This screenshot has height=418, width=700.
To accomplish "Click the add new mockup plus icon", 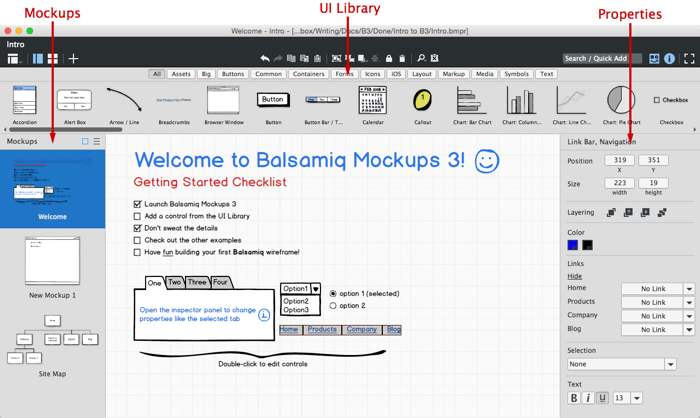I will click(x=74, y=59).
